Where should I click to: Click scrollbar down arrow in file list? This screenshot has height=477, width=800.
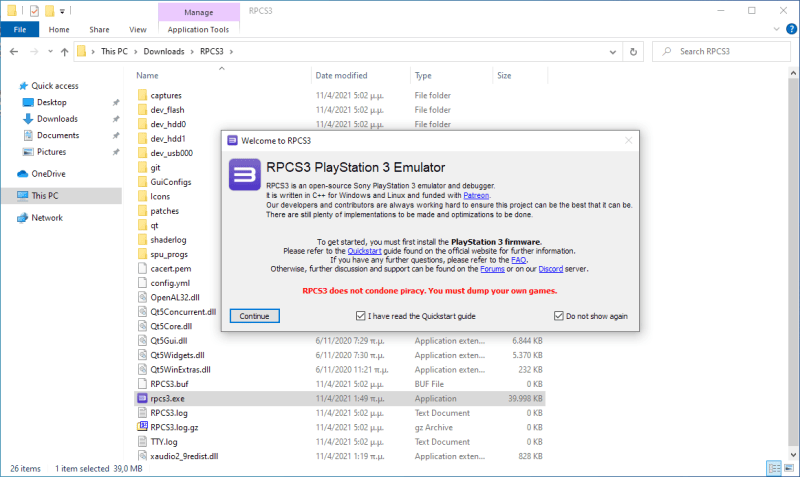point(793,455)
